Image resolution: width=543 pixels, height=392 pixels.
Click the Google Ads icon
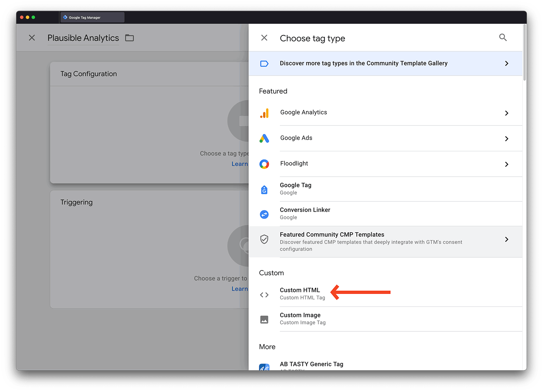264,138
